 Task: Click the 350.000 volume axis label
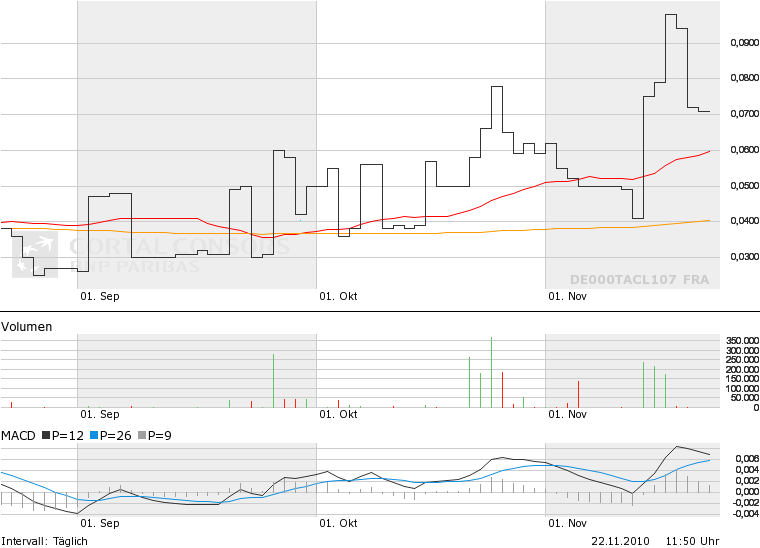coord(742,341)
